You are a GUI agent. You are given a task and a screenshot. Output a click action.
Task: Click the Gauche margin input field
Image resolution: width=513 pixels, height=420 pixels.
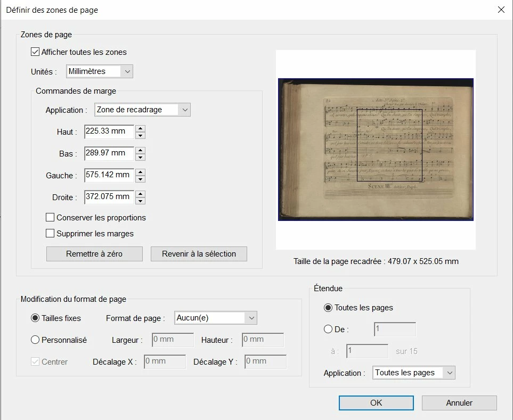109,175
